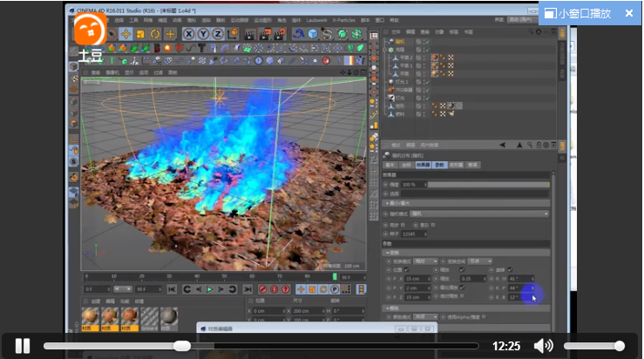The width and height of the screenshot is (644, 359).
Task: Toggle the 同步 sync checkbox
Action: click(x=403, y=225)
